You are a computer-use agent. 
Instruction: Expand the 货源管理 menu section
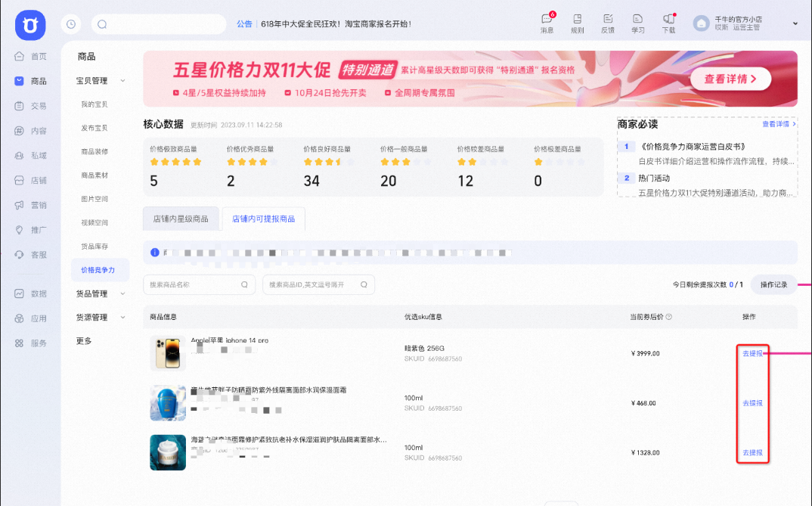coord(122,318)
